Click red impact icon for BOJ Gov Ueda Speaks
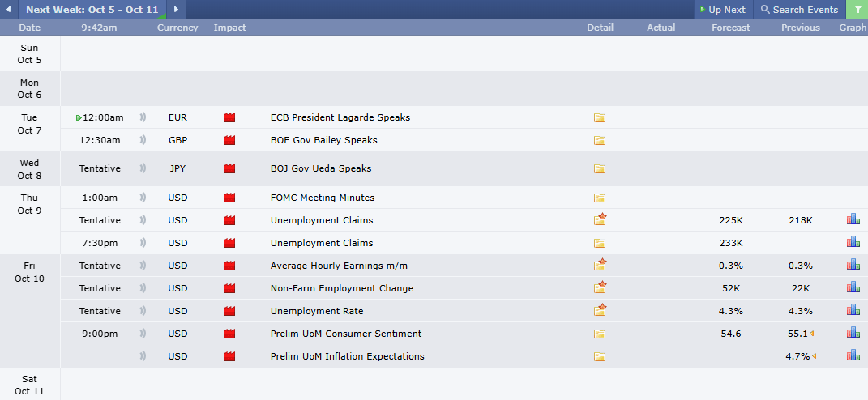The width and height of the screenshot is (868, 400). pyautogui.click(x=229, y=169)
